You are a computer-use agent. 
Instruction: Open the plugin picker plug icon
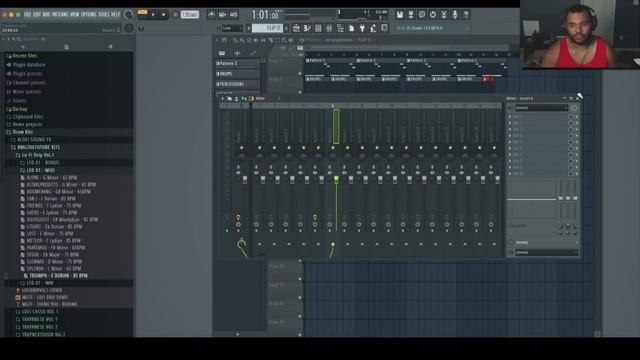tap(362, 28)
